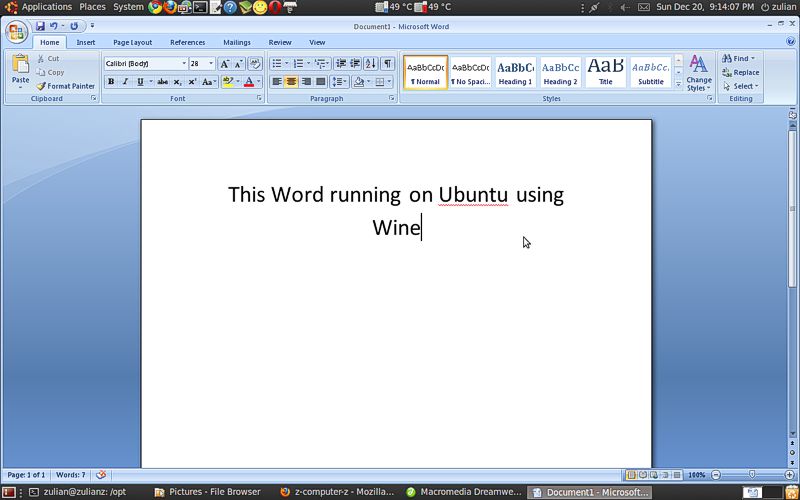Image resolution: width=800 pixels, height=500 pixels.
Task: Zoom in with plus button
Action: [x=790, y=475]
